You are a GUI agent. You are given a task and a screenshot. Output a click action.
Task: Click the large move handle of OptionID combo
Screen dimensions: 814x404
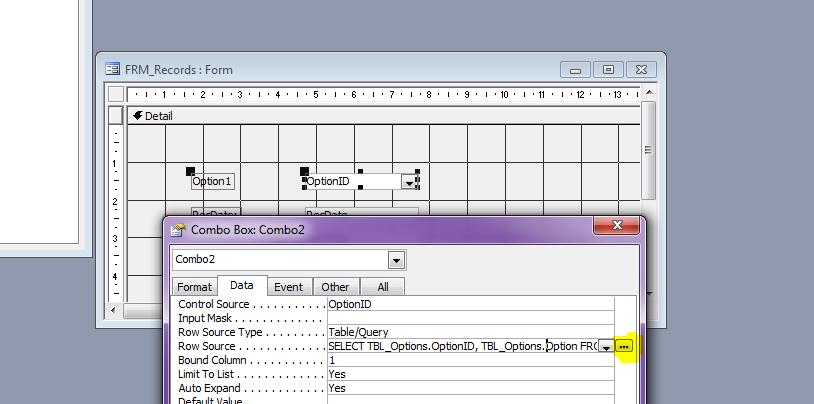pos(304,171)
